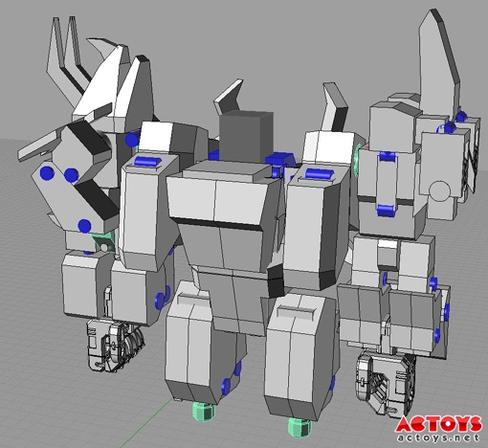Click the blue hinge atop the left arm

click(146, 161)
